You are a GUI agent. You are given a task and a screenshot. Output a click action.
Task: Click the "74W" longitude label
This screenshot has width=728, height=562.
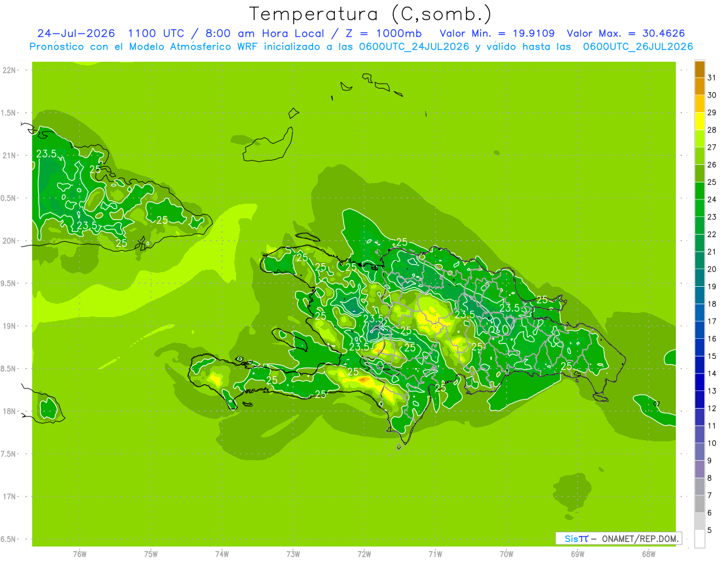pos(222,554)
